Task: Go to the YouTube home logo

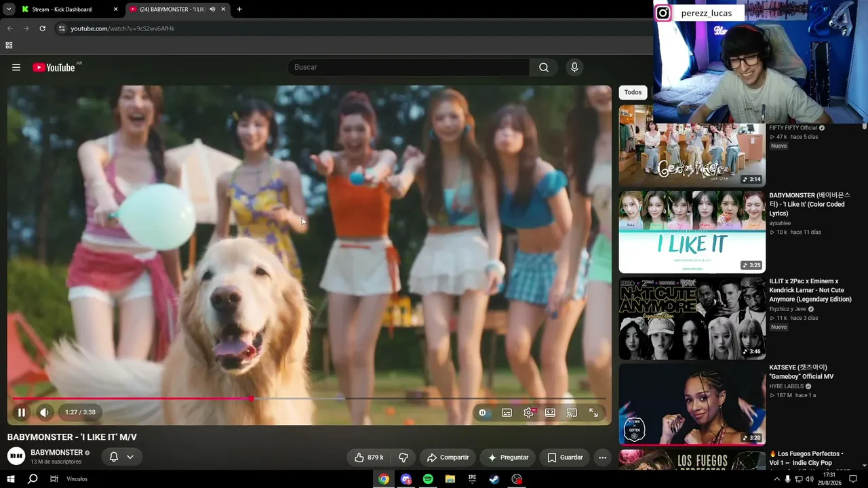Action: (54, 67)
